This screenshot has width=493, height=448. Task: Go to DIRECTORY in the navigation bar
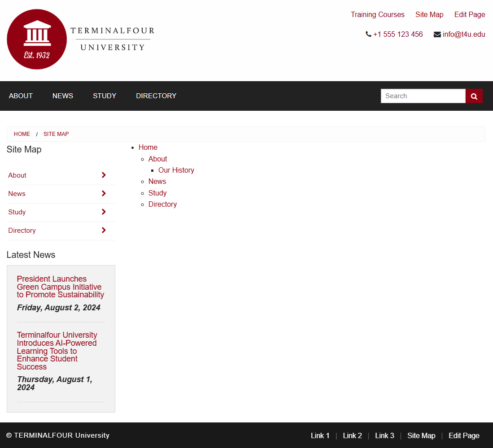pos(156,96)
